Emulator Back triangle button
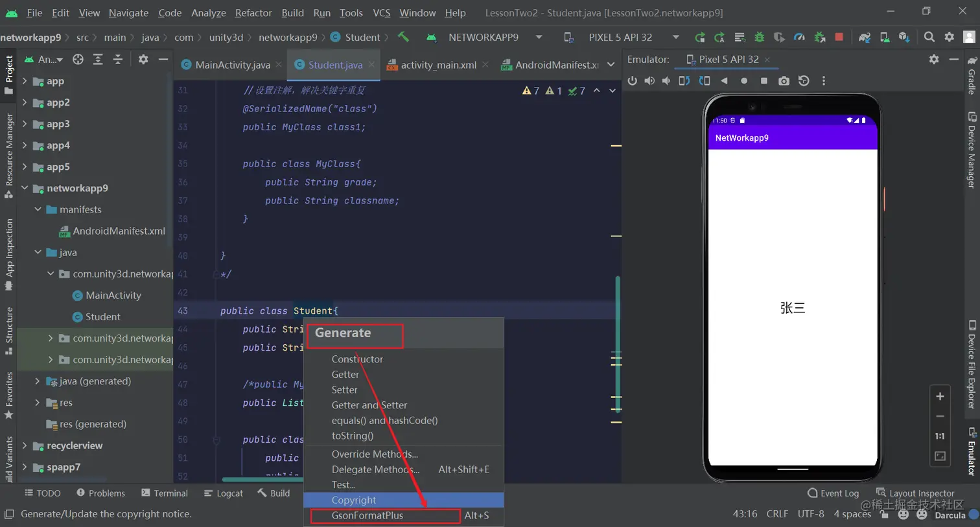Viewport: 980px width, 527px height. pyautogui.click(x=725, y=81)
